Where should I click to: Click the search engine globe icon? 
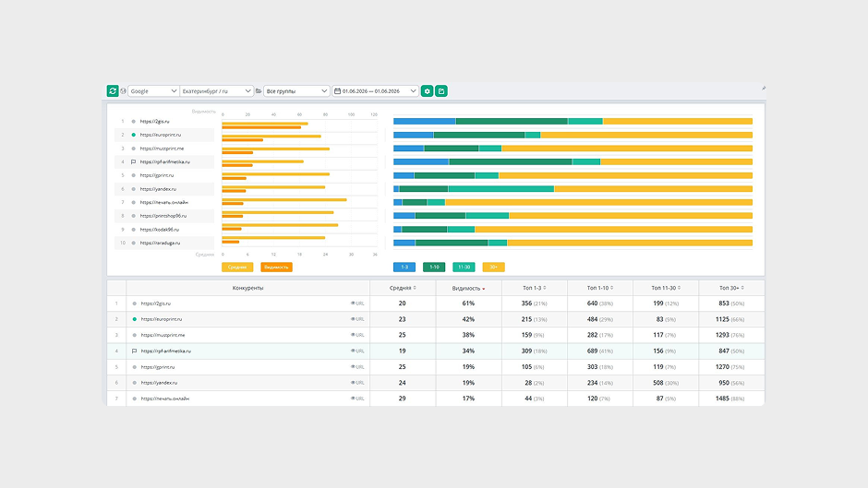124,90
